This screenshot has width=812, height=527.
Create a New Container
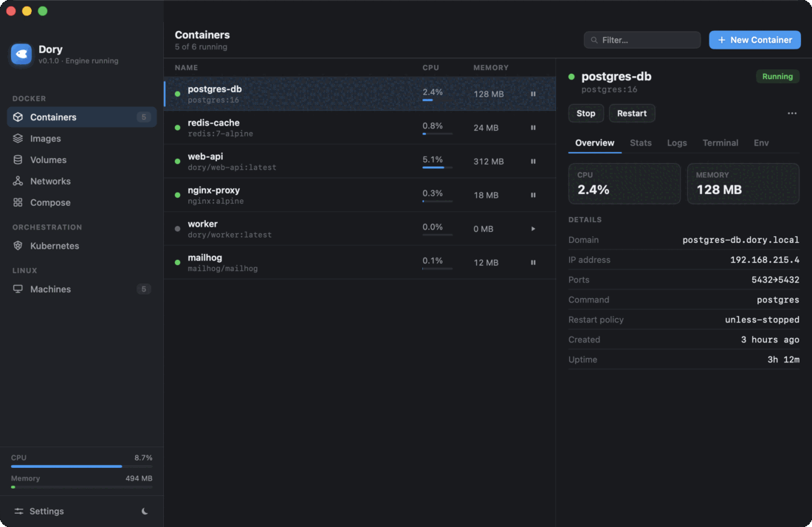tap(754, 40)
